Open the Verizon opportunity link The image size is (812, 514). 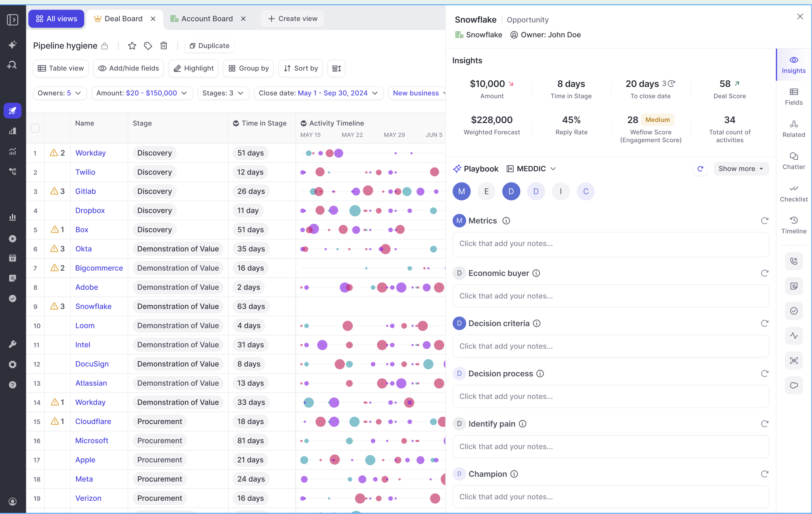pyautogui.click(x=88, y=498)
